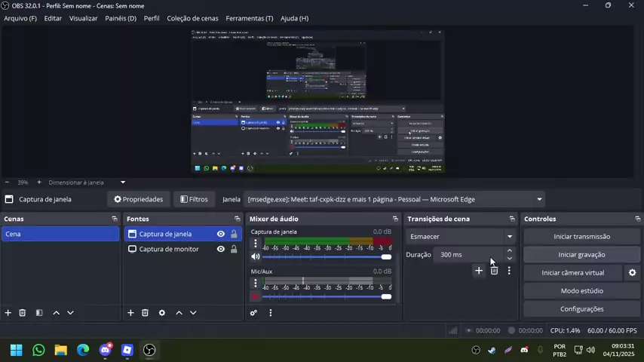Hide the Captura de janela source
The width and height of the screenshot is (644, 362).
(220, 234)
